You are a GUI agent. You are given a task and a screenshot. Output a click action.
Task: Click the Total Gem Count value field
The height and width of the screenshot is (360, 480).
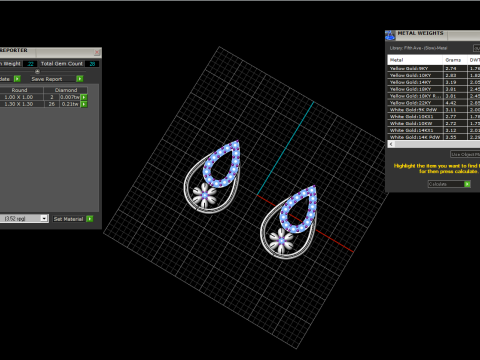[92, 64]
